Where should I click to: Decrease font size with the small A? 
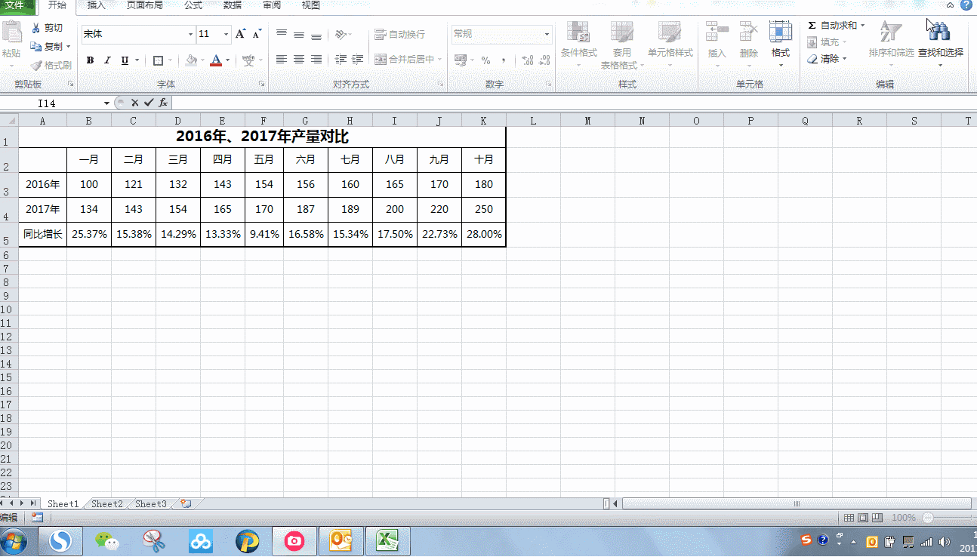tap(257, 34)
